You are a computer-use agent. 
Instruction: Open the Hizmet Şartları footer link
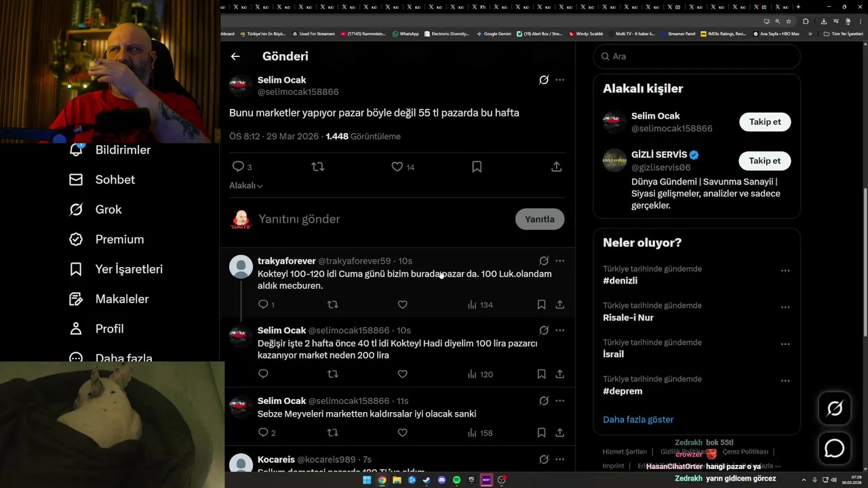tap(625, 452)
